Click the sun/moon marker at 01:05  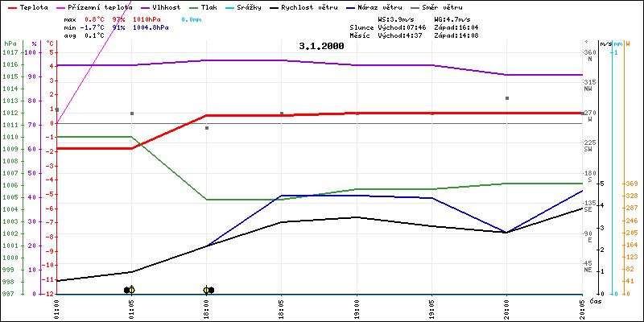pyautogui.click(x=129, y=290)
